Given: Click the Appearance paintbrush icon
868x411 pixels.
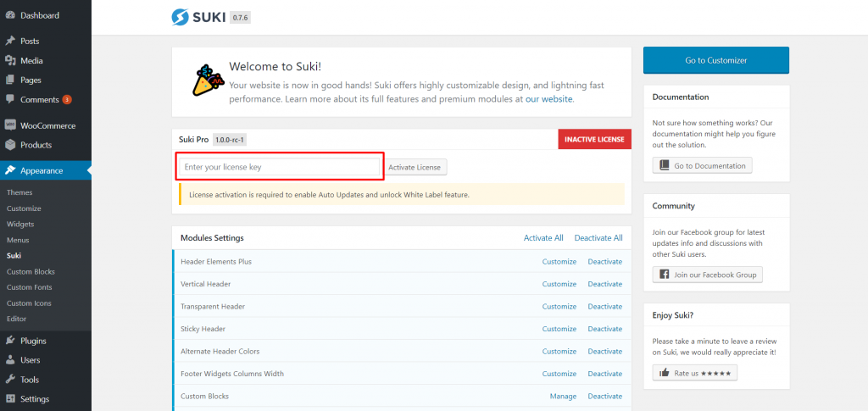Looking at the screenshot, I should 10,170.
